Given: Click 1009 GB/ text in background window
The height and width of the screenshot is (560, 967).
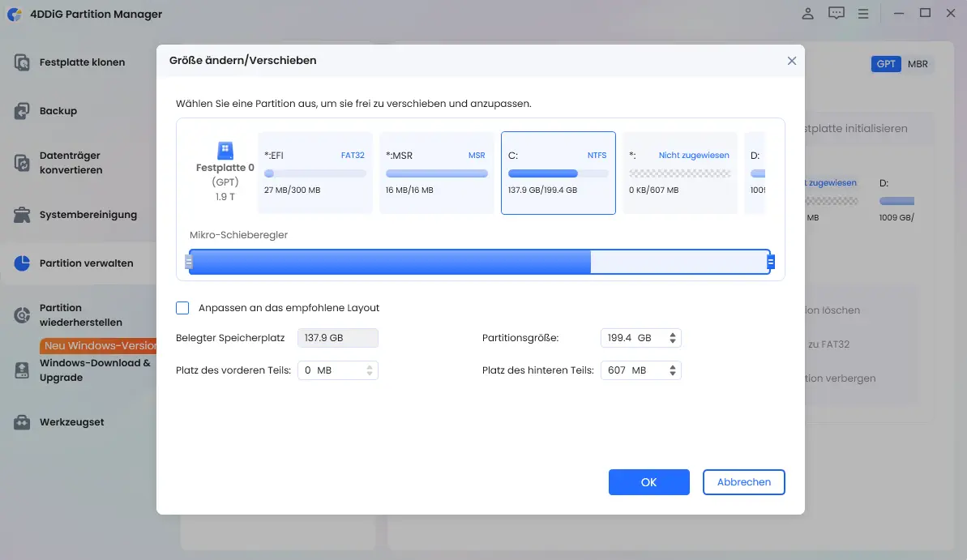Looking at the screenshot, I should pyautogui.click(x=896, y=218).
